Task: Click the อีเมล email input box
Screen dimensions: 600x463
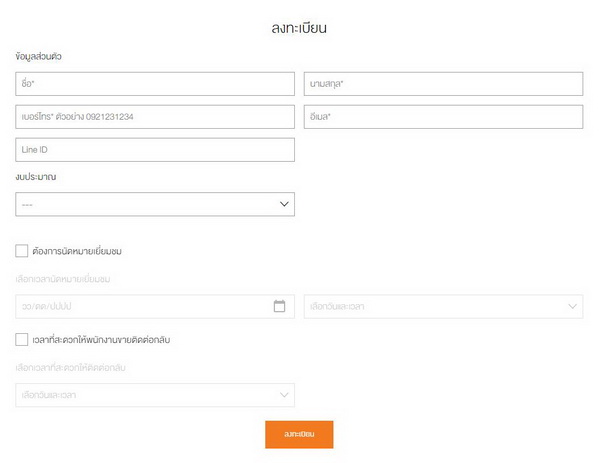Action: click(443, 117)
